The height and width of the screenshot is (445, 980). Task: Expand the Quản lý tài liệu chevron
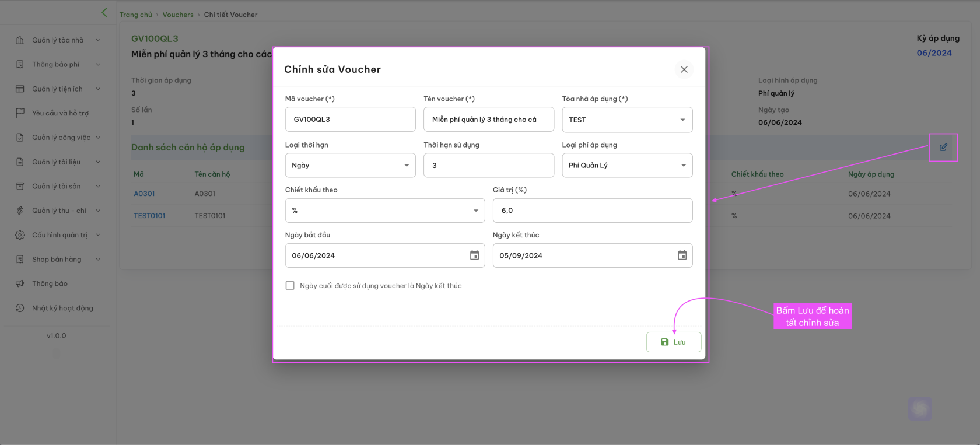[98, 162]
